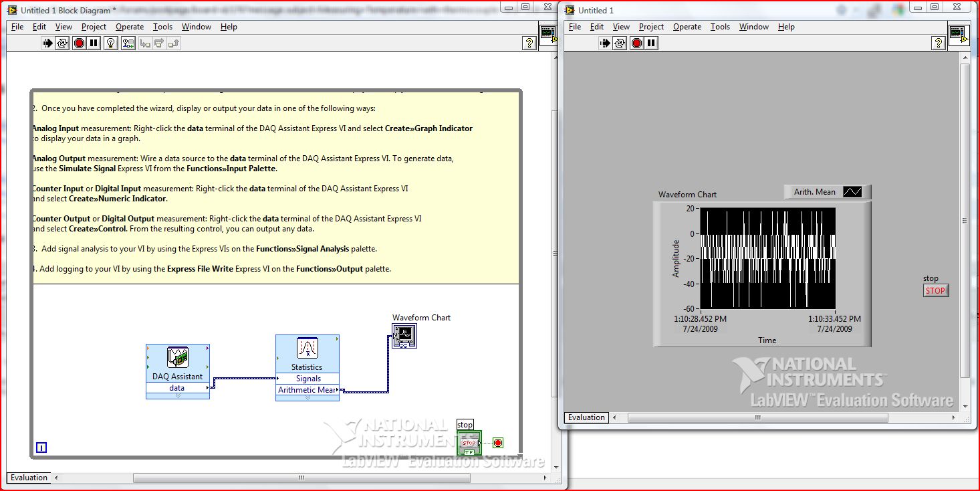Pause execution in Block Diagram toolbar
The height and width of the screenshot is (491, 980).
point(94,43)
